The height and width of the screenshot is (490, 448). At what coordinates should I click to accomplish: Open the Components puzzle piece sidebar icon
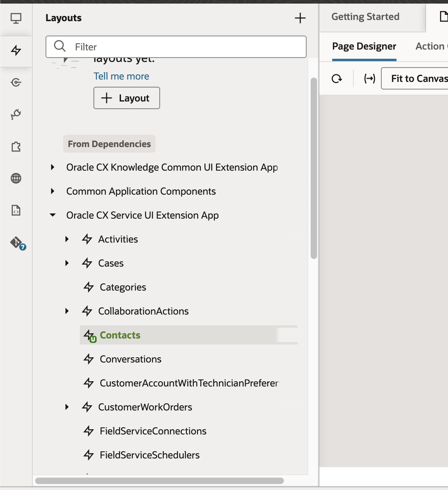(x=16, y=147)
